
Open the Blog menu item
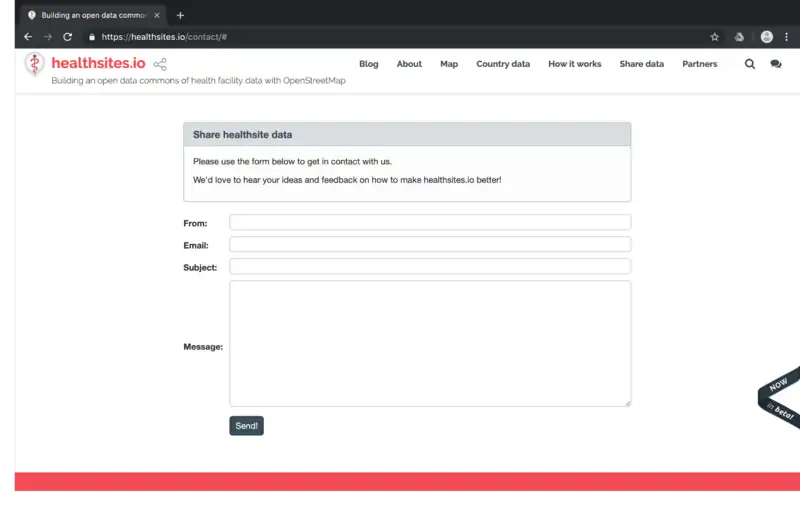coord(368,64)
